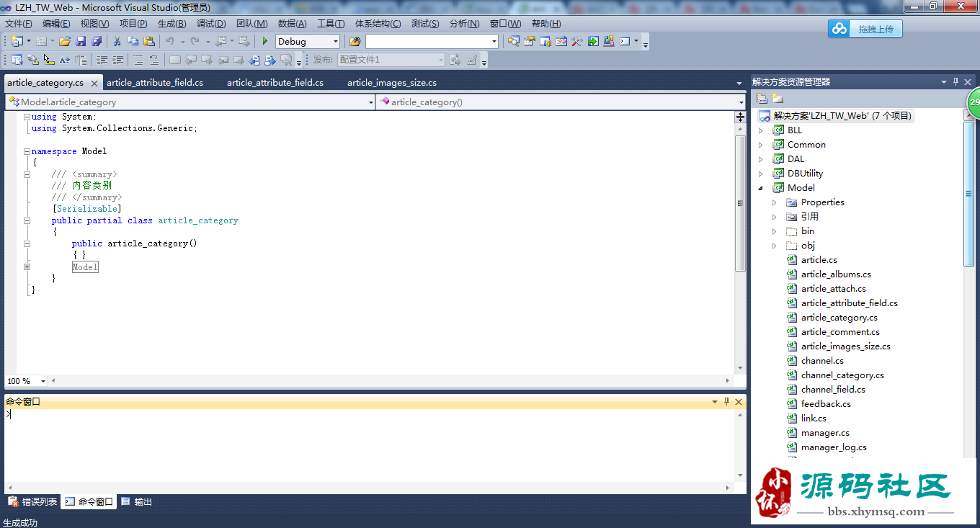Expand the BLL project node
This screenshot has width=980, height=528.
(760, 130)
